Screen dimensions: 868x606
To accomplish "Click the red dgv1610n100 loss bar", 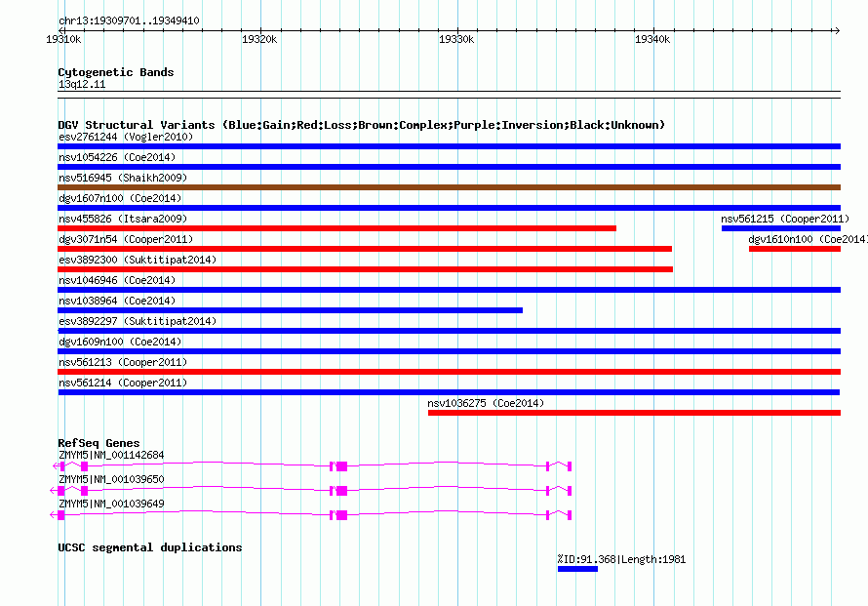I will 795,249.
